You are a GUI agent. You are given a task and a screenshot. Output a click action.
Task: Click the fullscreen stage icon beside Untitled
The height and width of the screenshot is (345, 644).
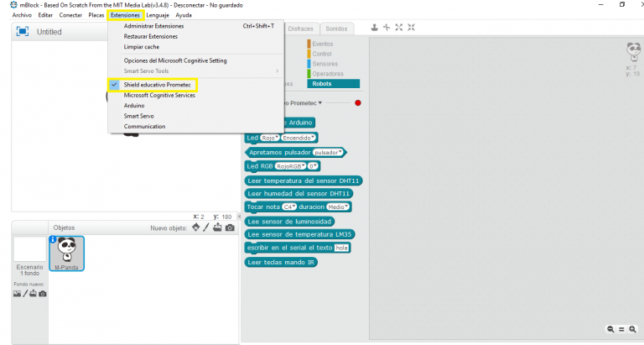coord(23,32)
